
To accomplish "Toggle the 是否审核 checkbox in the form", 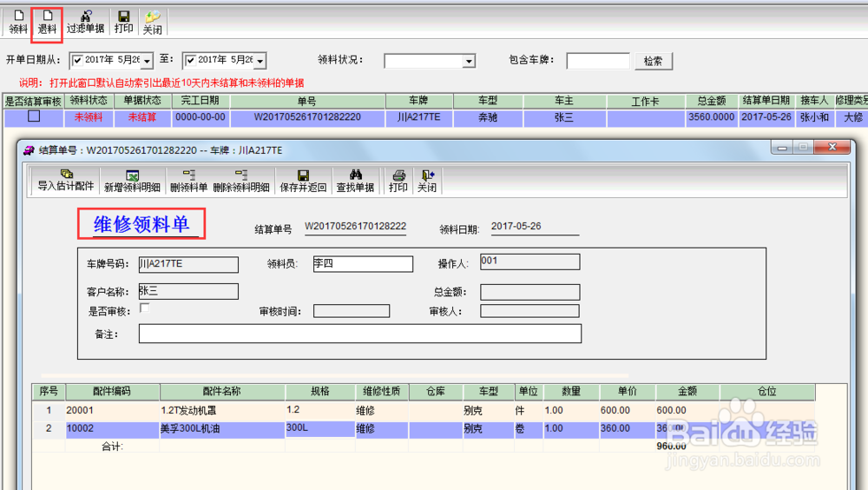I will point(144,308).
